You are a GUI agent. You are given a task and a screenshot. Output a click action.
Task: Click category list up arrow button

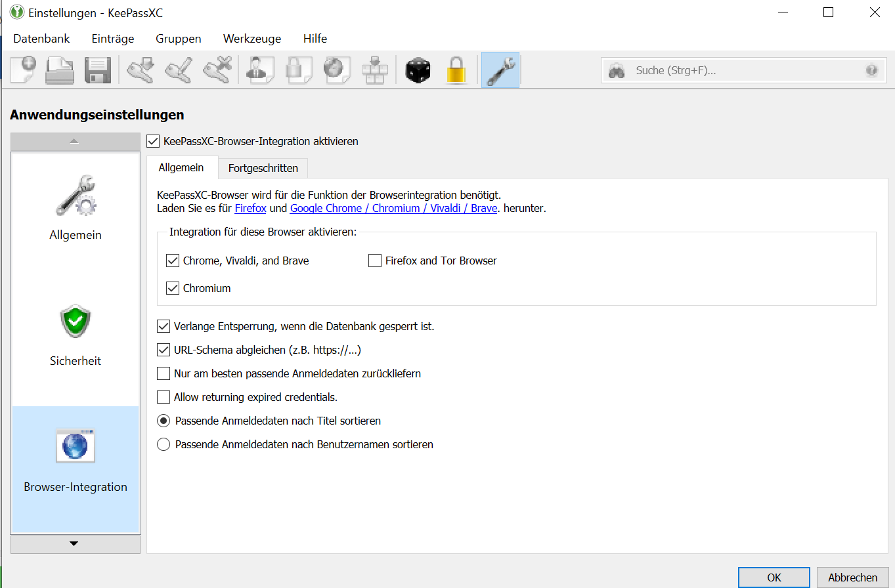pyautogui.click(x=76, y=142)
